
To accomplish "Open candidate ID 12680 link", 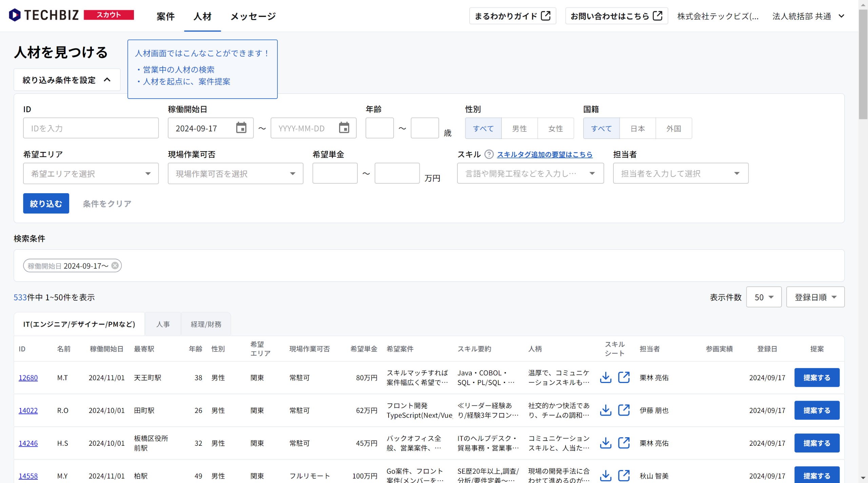I will (x=28, y=378).
